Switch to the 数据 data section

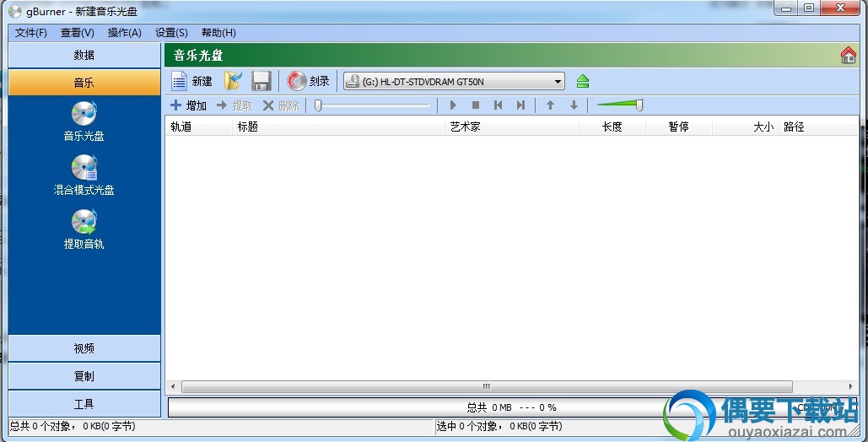coord(84,55)
